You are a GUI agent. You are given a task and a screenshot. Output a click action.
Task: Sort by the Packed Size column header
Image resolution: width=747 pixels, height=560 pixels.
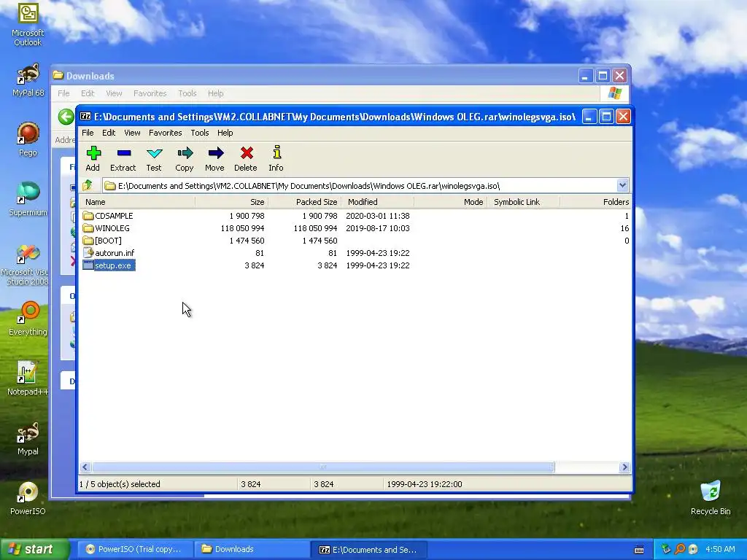[304, 202]
